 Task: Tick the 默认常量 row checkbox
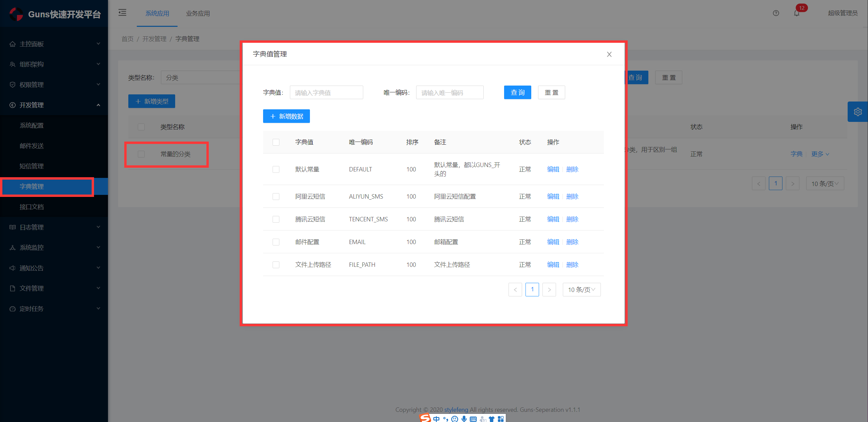coord(276,169)
